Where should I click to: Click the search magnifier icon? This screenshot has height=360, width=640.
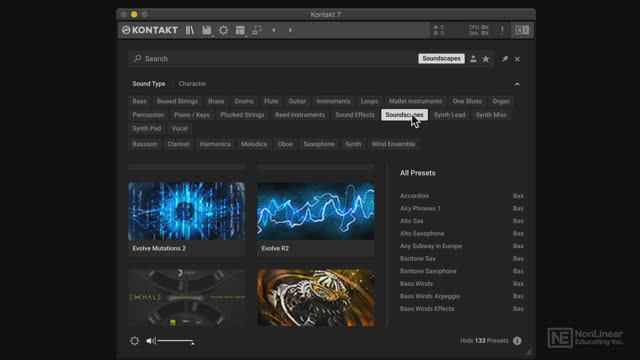pyautogui.click(x=138, y=58)
